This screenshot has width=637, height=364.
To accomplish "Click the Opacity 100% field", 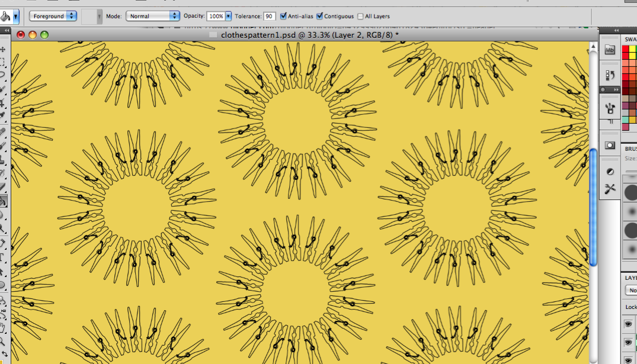I will tap(216, 16).
